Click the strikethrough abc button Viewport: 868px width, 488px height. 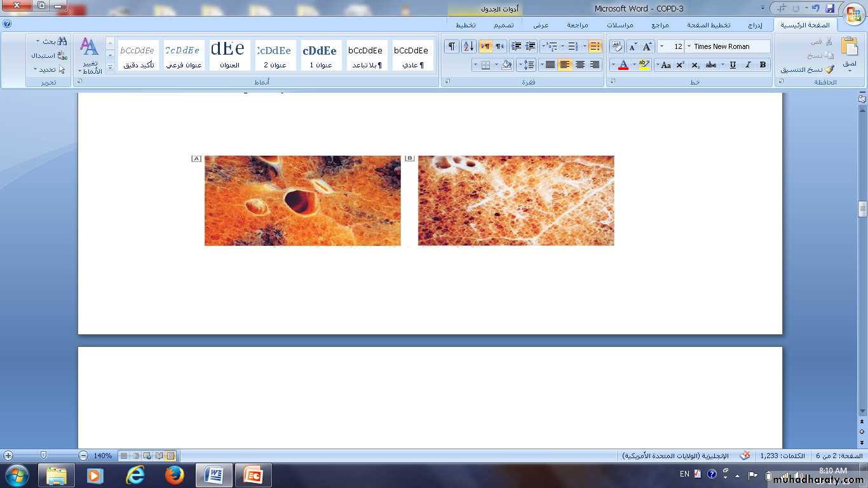[711, 65]
